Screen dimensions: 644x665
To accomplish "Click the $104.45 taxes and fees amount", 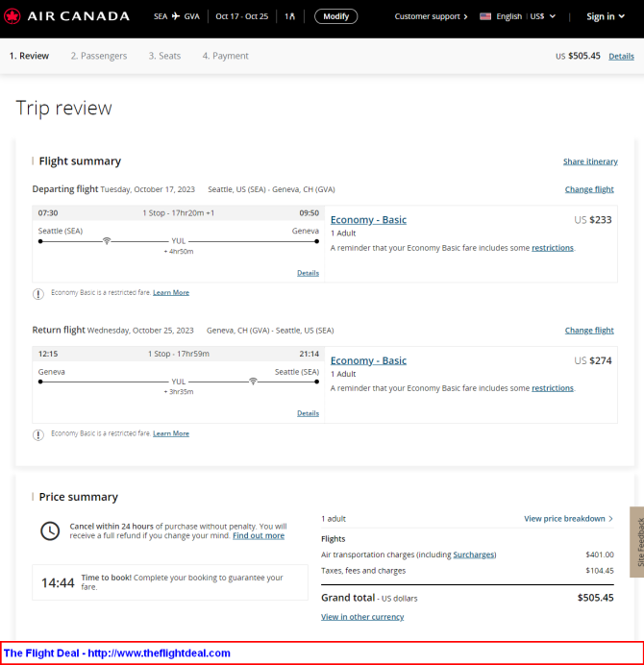I will tap(600, 571).
